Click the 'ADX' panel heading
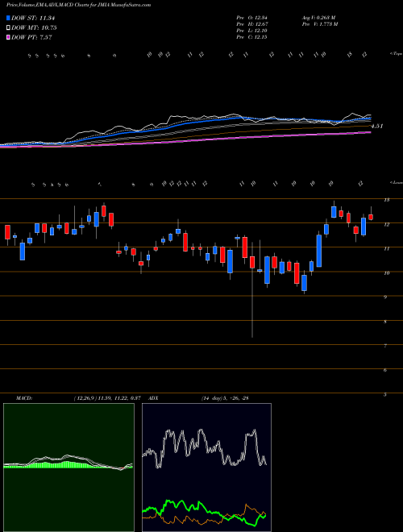Image resolution: width=403 pixels, height=532 pixels. [152, 398]
